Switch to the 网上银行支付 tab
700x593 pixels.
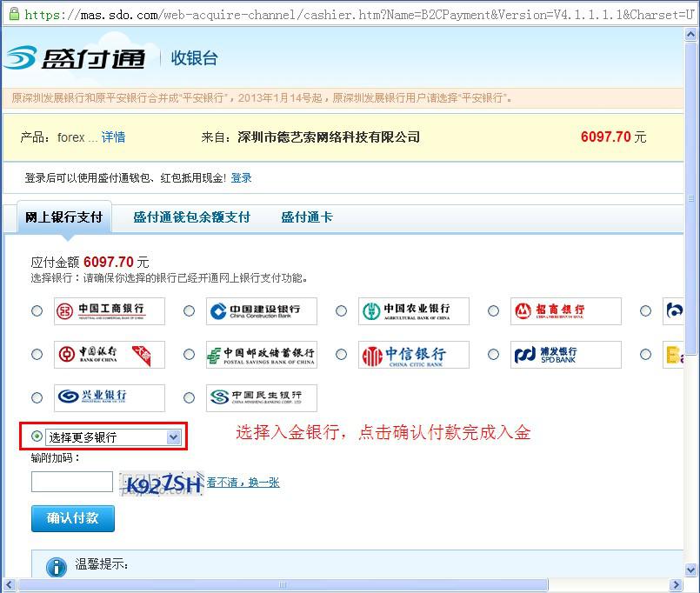(63, 217)
